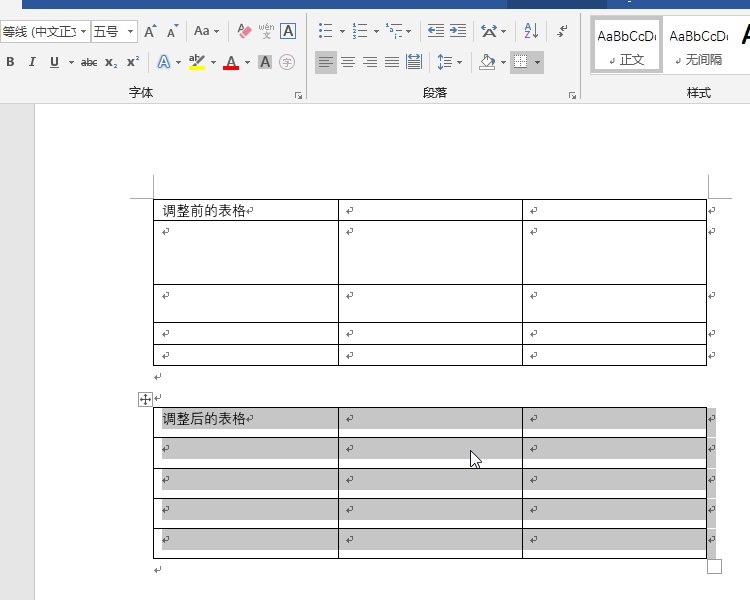Viewport: 750px width, 600px height.
Task: Click the table resize handle
Action: [714, 566]
